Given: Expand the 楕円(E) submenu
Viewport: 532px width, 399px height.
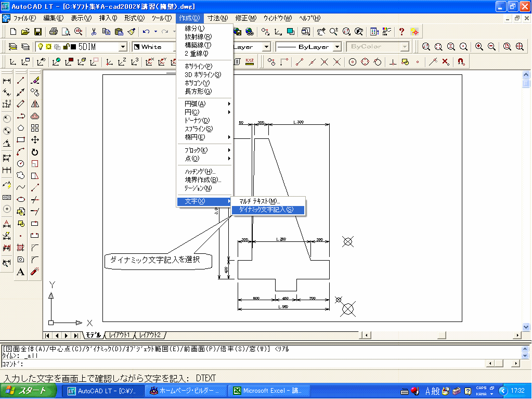Looking at the screenshot, I should tap(204, 137).
